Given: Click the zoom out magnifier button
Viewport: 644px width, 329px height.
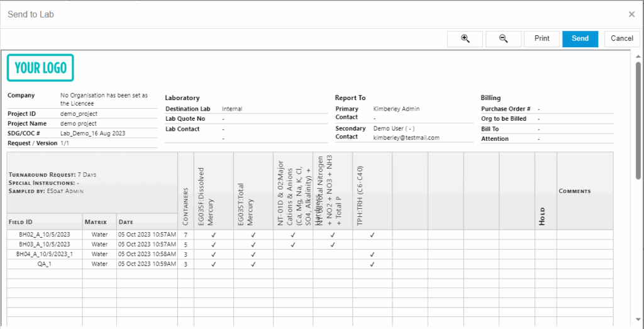Looking at the screenshot, I should click(503, 39).
